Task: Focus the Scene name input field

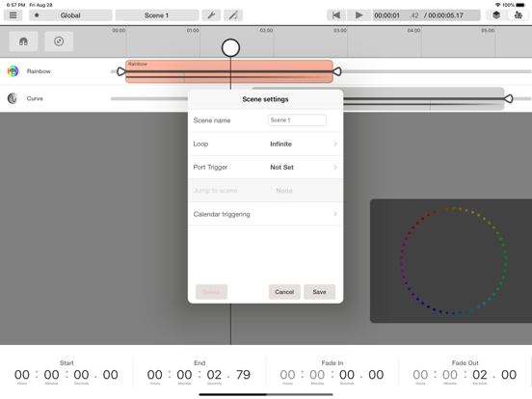Action: [x=297, y=120]
